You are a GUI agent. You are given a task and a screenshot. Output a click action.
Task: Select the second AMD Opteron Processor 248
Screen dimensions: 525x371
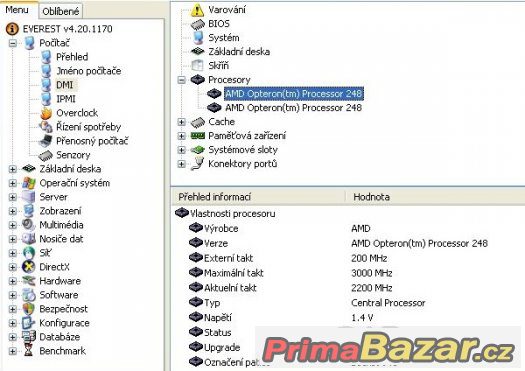point(293,108)
